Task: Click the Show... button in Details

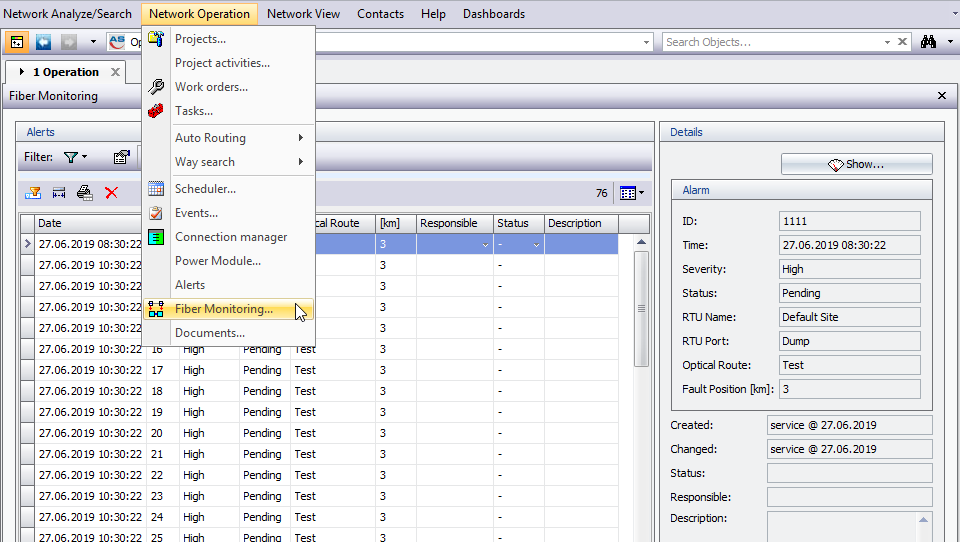Action: click(857, 164)
